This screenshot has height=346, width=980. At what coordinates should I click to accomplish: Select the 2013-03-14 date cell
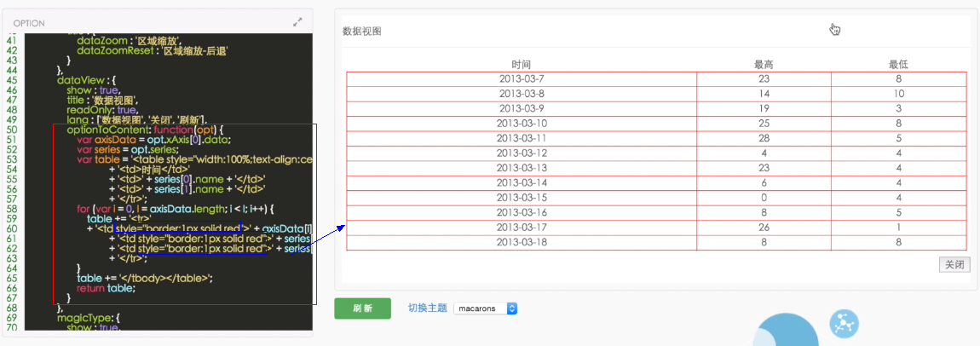(x=522, y=183)
